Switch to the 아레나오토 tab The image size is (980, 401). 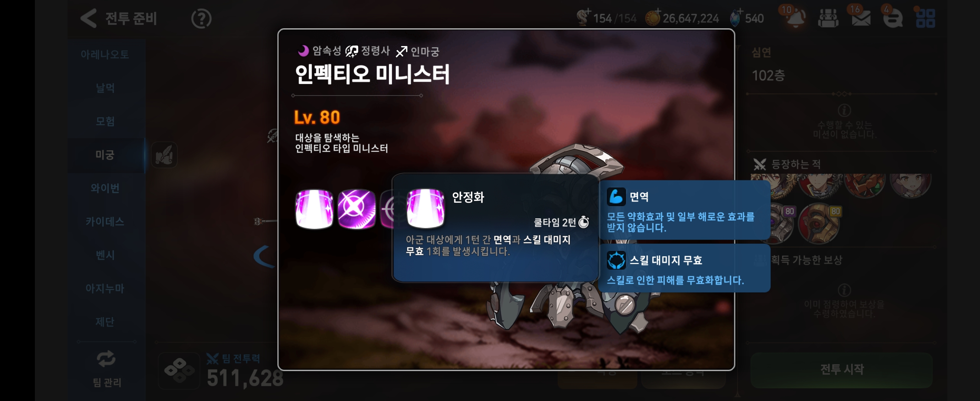click(x=105, y=55)
